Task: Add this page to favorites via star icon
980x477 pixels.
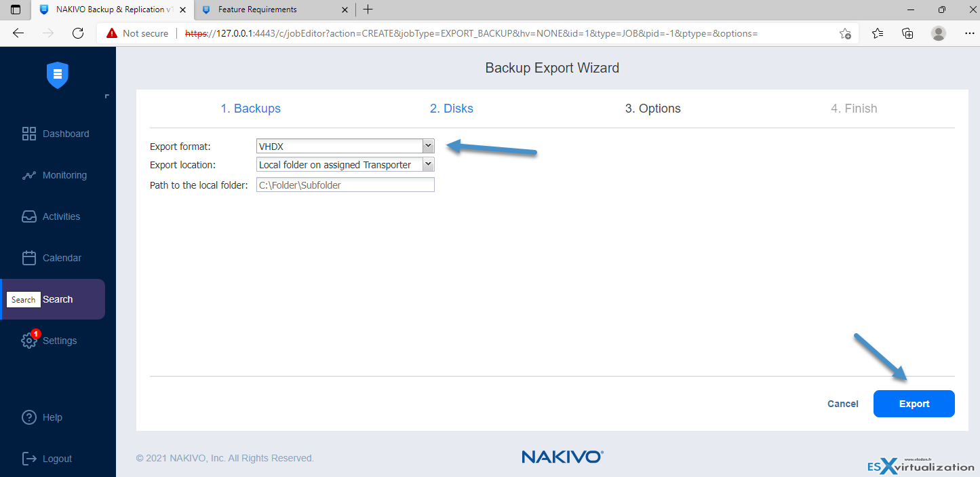Action: coord(845,33)
